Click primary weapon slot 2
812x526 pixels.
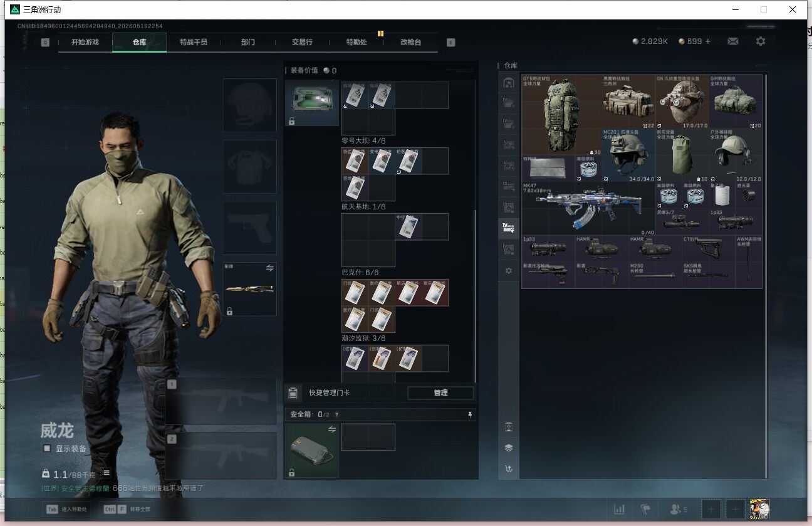click(x=221, y=456)
